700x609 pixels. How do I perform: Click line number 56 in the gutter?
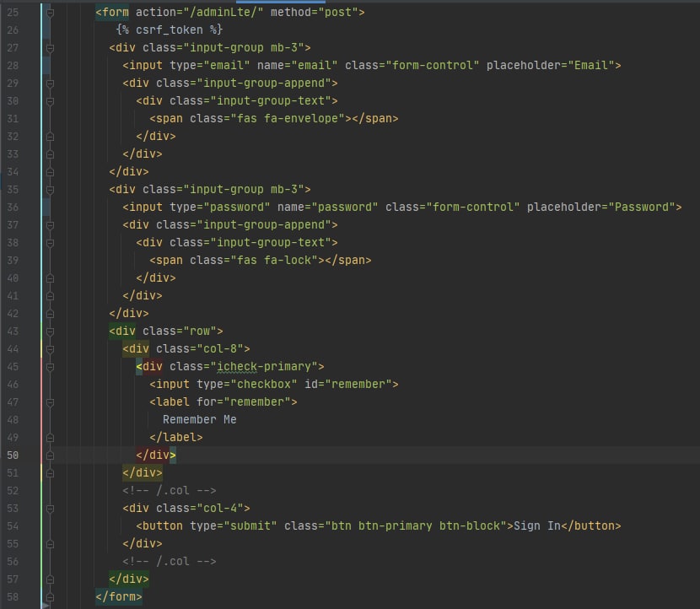[13, 562]
